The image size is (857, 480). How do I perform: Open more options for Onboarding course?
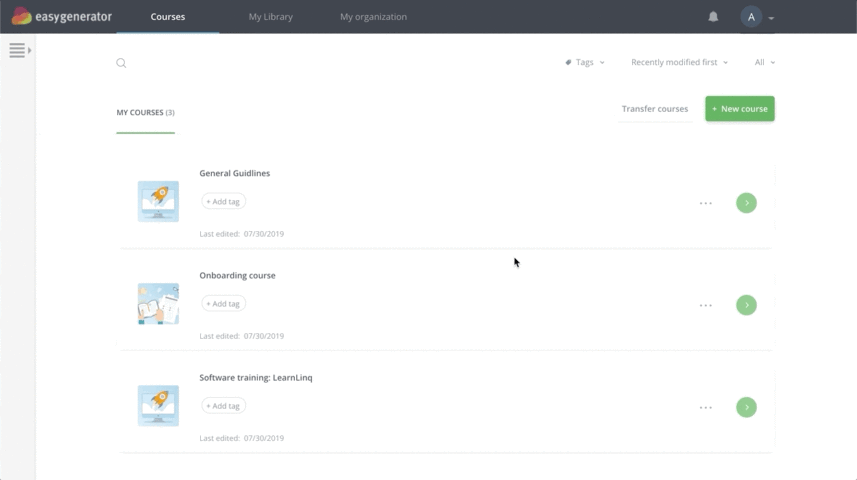point(706,306)
